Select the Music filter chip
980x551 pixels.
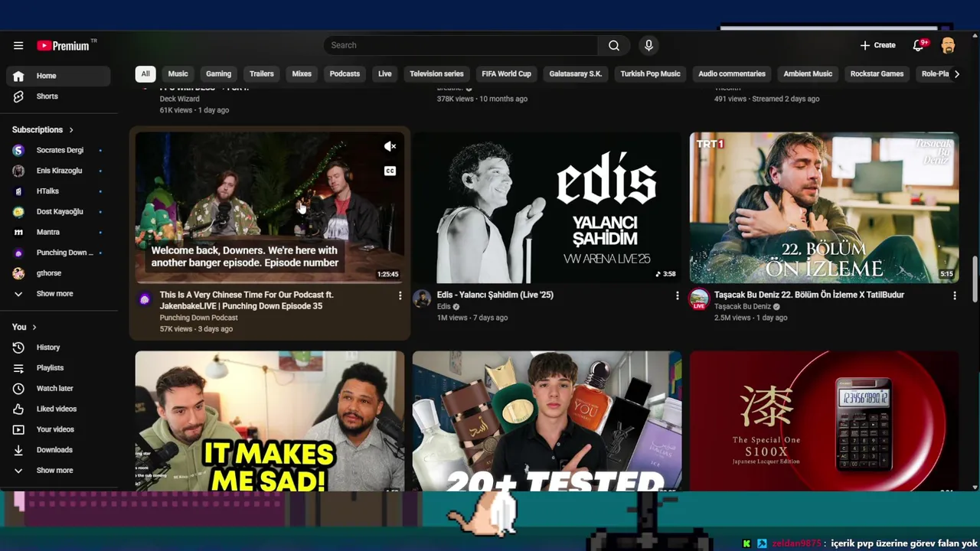(x=178, y=74)
